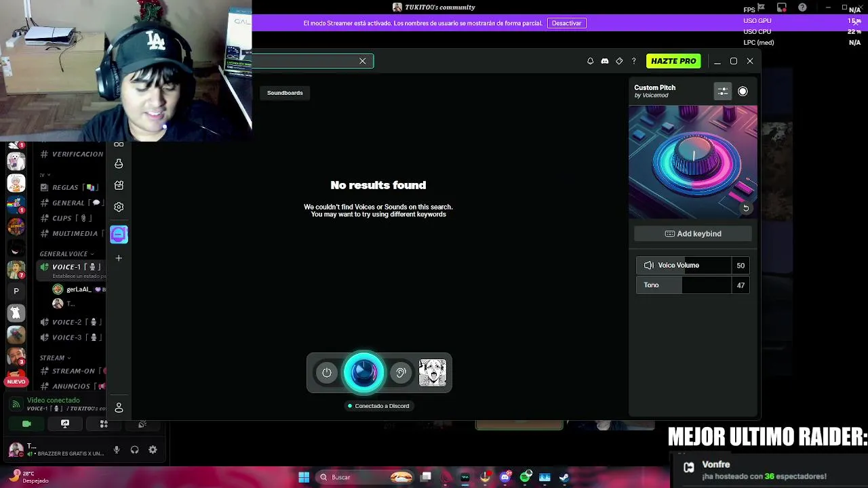Open Discord from the taskbar
The image size is (868, 488).
(505, 477)
